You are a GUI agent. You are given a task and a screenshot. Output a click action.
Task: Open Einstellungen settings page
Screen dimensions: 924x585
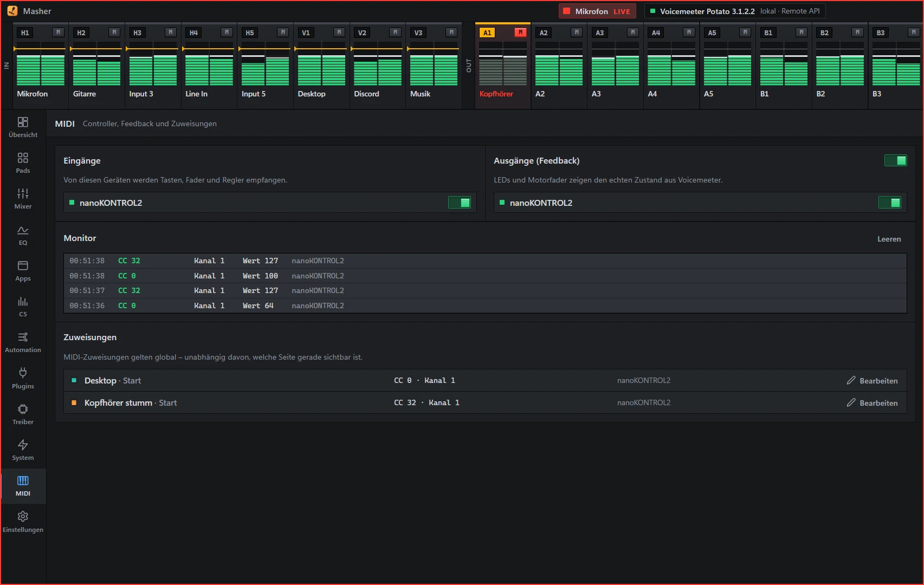point(23,522)
